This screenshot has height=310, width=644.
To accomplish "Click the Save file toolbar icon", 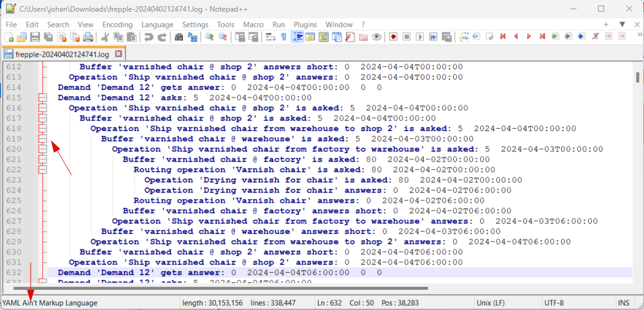I will tap(35, 37).
